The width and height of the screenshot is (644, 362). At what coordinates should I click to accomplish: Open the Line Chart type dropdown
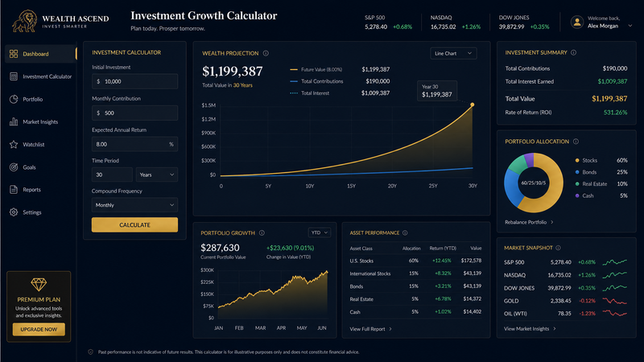[x=453, y=53]
